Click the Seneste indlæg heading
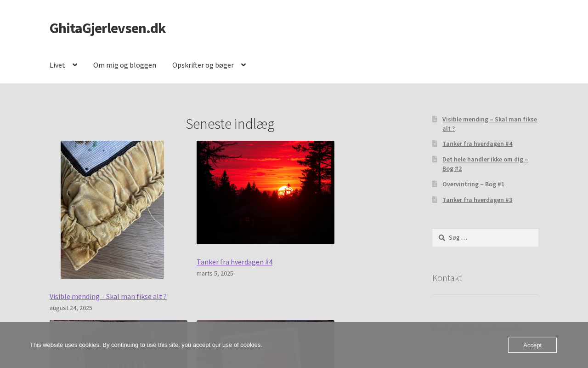The image size is (588, 368). 230,124
